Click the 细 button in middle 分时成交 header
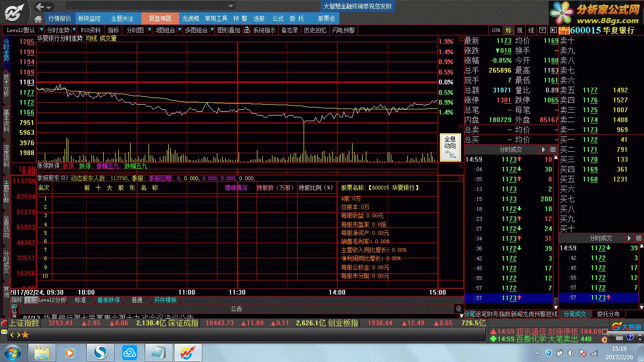The height and width of the screenshot is (362, 644). (553, 149)
